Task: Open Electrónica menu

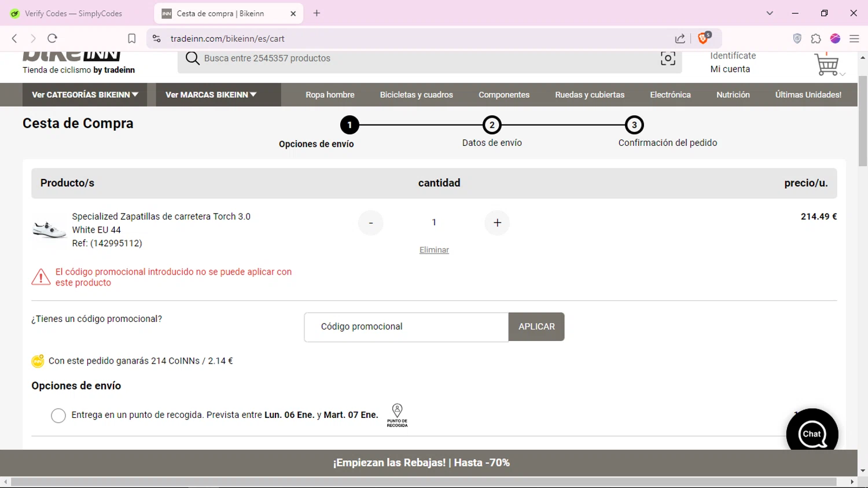Action: pyautogui.click(x=670, y=95)
